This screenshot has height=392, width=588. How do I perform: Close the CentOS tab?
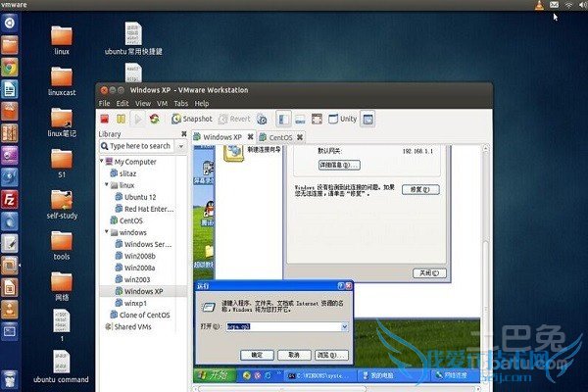click(x=300, y=137)
